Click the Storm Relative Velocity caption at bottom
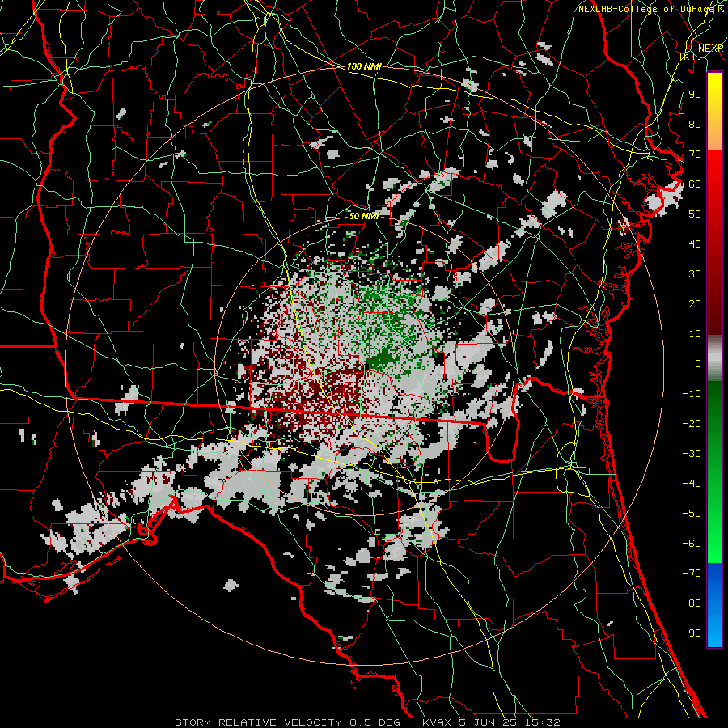Image resolution: width=728 pixels, height=728 pixels. (368, 722)
